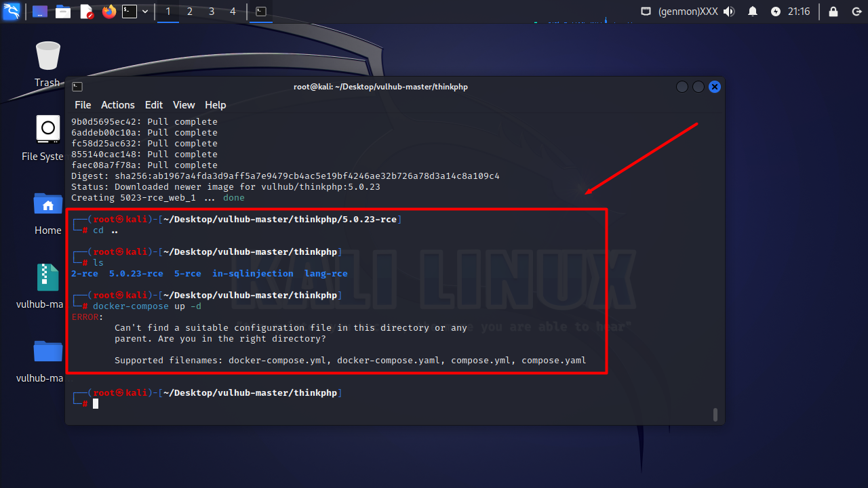
Task: Click the ERROR: text line
Action: click(x=87, y=317)
